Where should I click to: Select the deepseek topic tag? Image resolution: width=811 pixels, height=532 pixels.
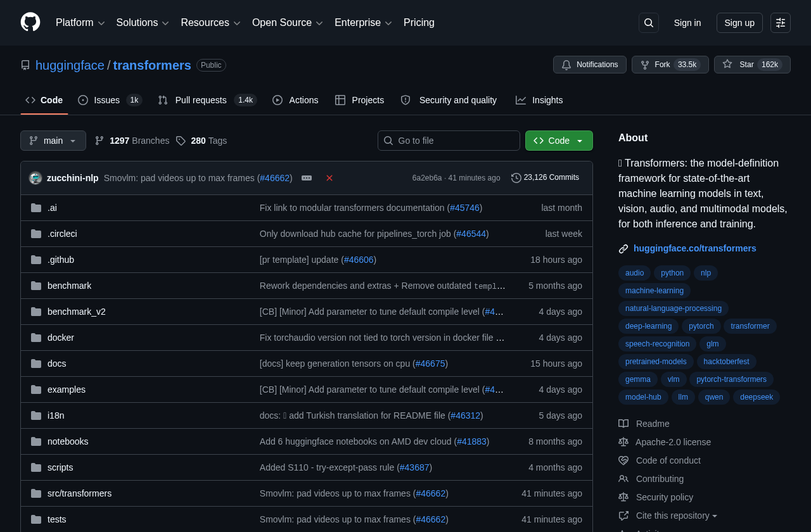click(757, 397)
